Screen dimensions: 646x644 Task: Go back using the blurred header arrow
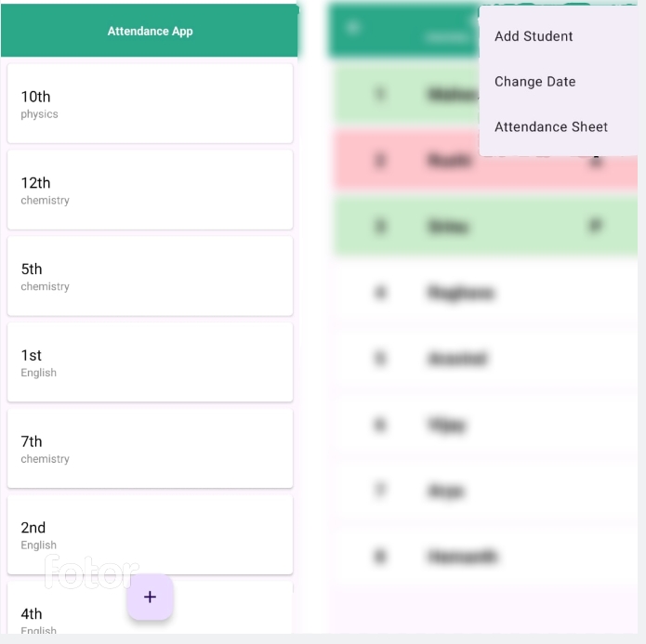352,28
